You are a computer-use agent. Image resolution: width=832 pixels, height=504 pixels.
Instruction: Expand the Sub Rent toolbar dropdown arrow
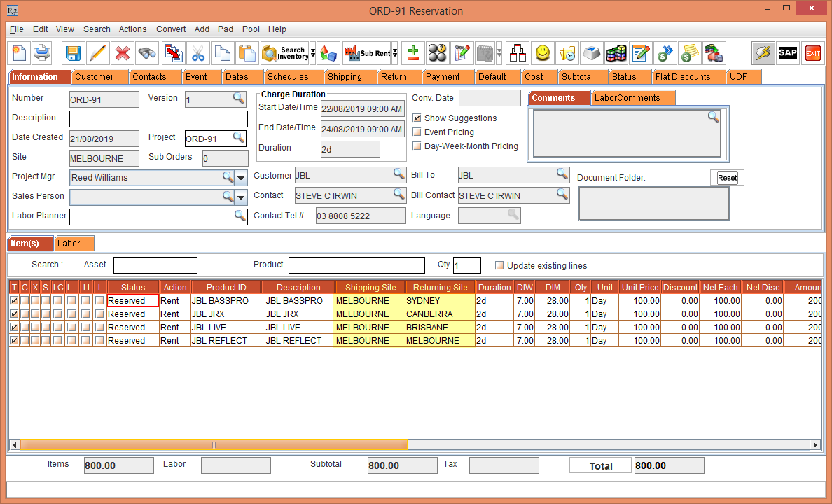(x=395, y=53)
